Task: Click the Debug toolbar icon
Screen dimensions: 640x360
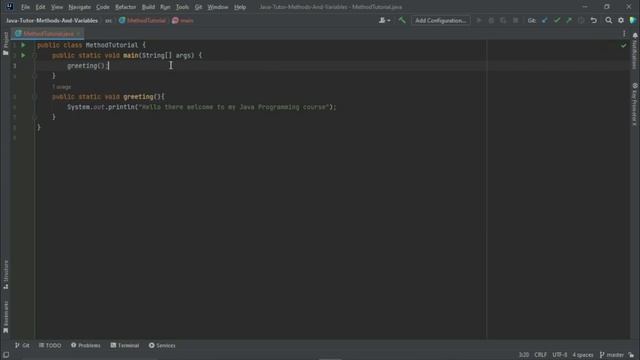Action: pyautogui.click(x=491, y=20)
